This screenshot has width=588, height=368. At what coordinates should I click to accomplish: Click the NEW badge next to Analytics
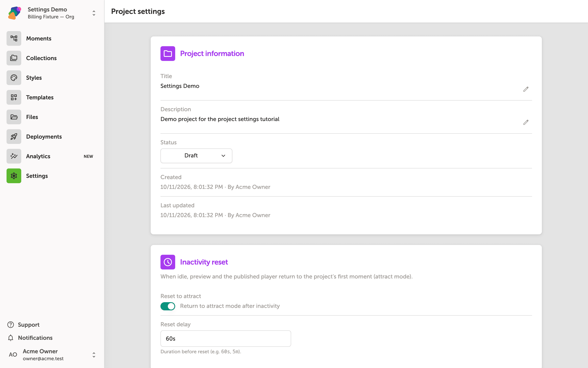[x=88, y=156]
